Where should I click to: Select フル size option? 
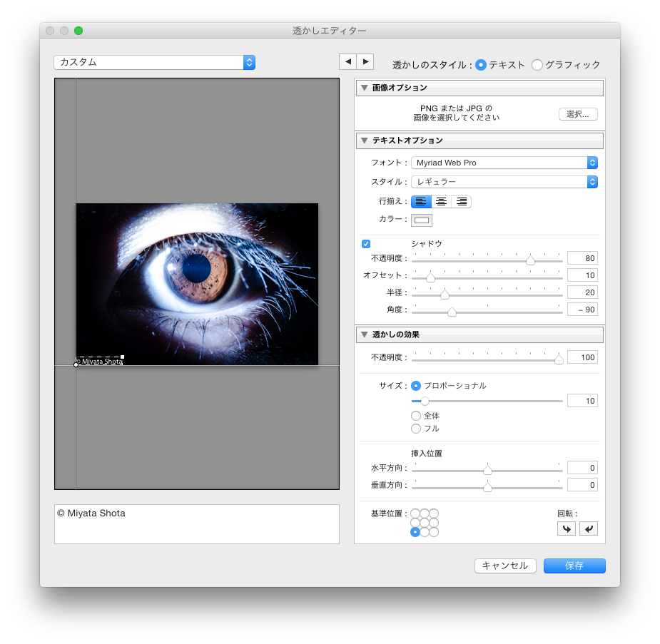[x=416, y=429]
